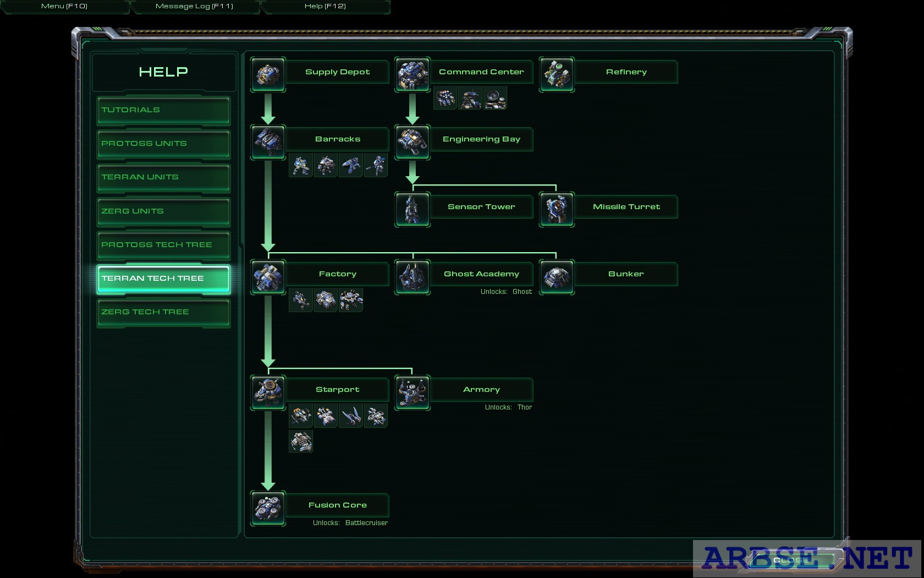This screenshot has height=578, width=924.
Task: Select the Armory building icon
Action: (412, 392)
